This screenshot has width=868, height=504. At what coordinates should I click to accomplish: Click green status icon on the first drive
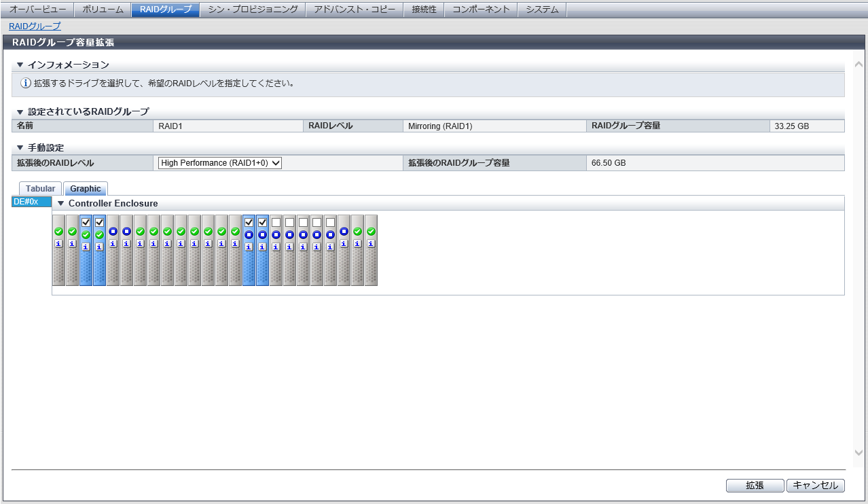point(58,232)
